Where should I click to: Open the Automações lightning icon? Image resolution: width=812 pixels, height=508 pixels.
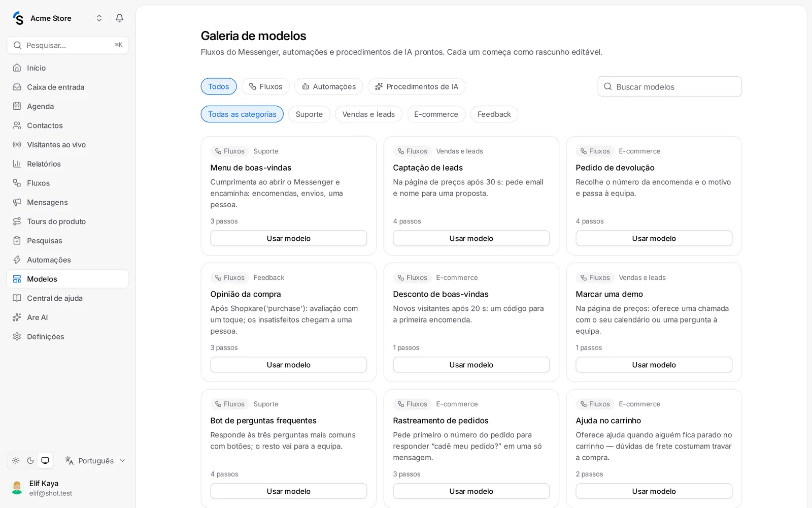[x=17, y=260]
